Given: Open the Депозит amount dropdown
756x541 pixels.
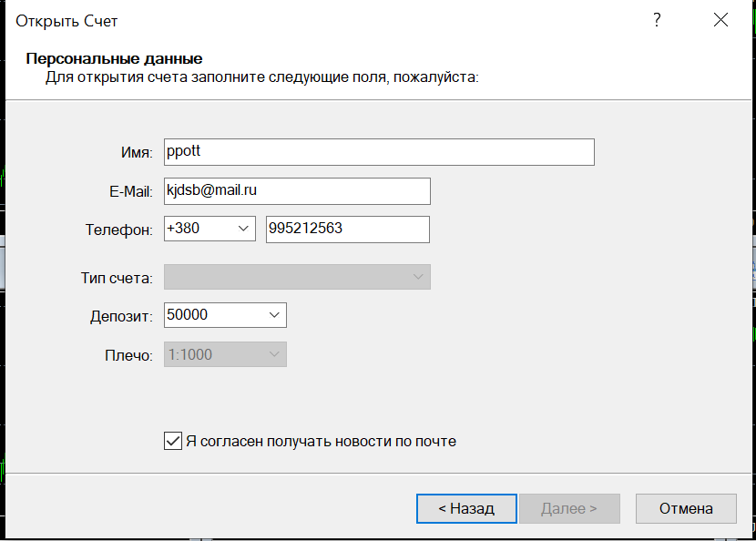Looking at the screenshot, I should pyautogui.click(x=225, y=315).
